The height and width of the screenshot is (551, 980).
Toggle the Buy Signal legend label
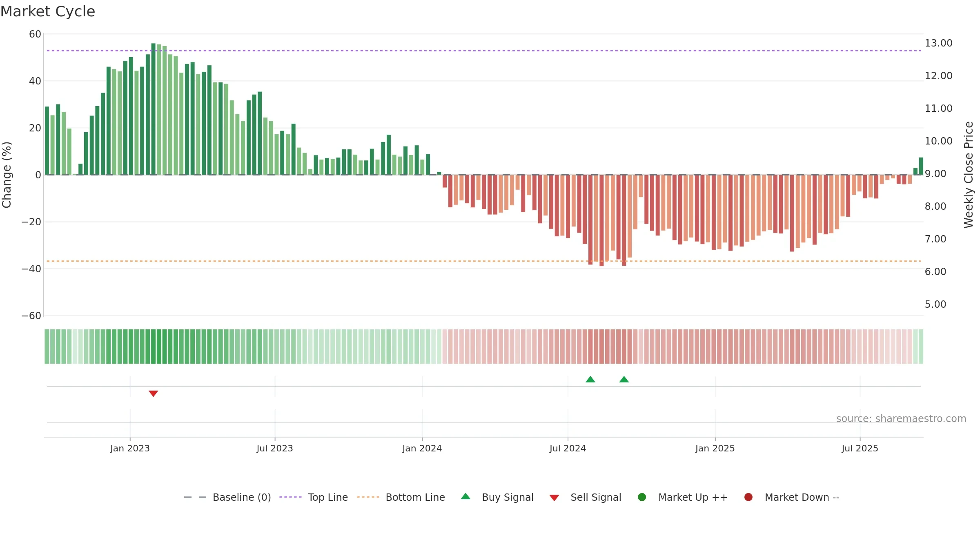[x=508, y=497]
